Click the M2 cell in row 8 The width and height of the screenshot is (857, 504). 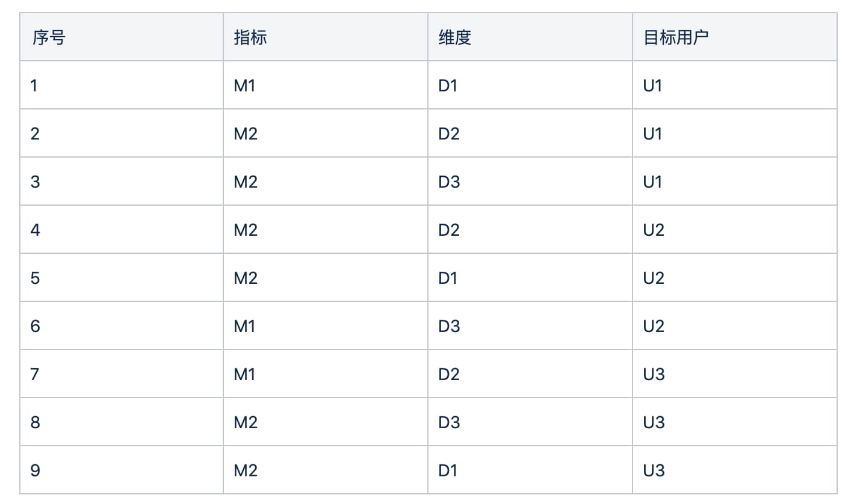click(246, 422)
